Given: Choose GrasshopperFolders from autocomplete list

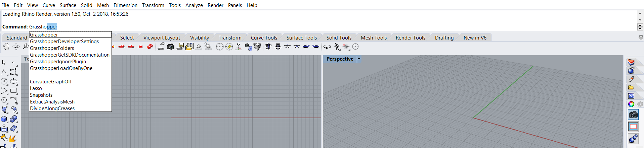Looking at the screenshot, I should pyautogui.click(x=70, y=48).
